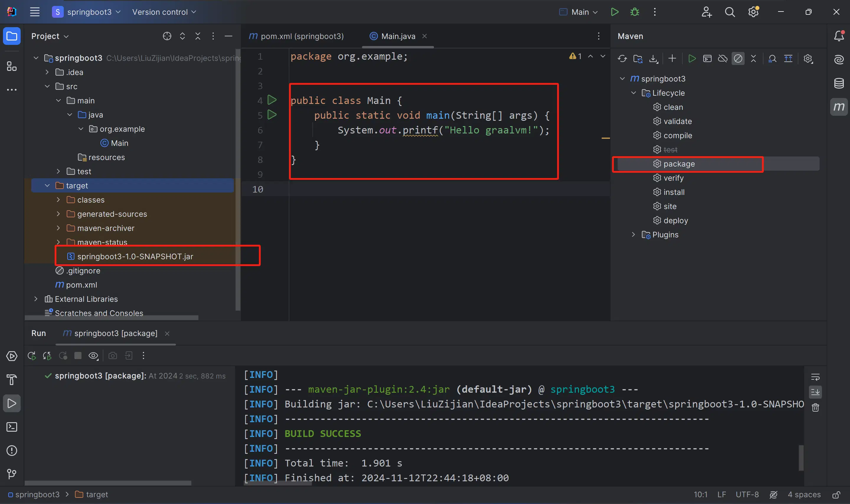Reload all Maven projects
The width and height of the screenshot is (850, 504).
coord(622,58)
